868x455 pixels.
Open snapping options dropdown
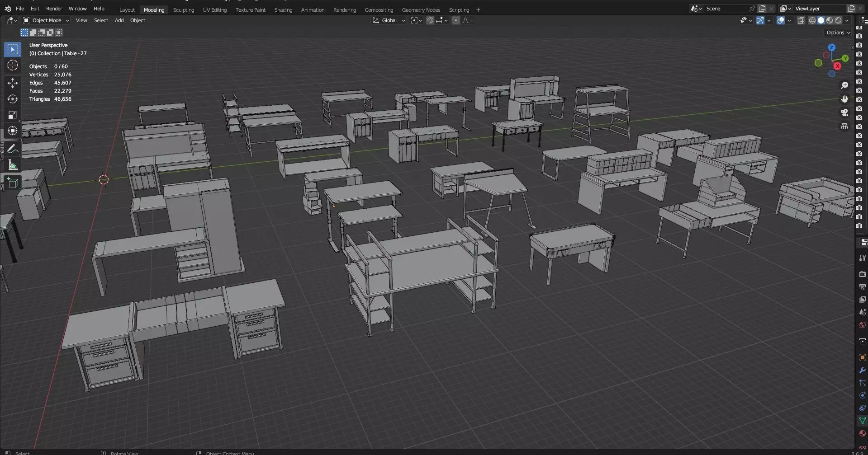(441, 20)
